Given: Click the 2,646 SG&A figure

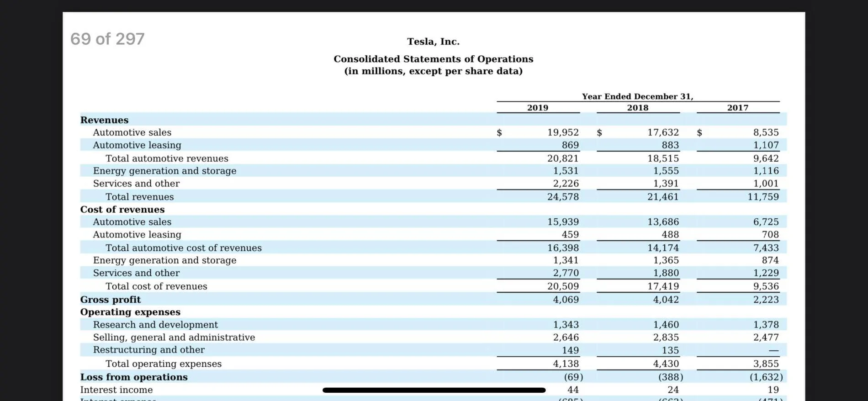Looking at the screenshot, I should point(566,338).
